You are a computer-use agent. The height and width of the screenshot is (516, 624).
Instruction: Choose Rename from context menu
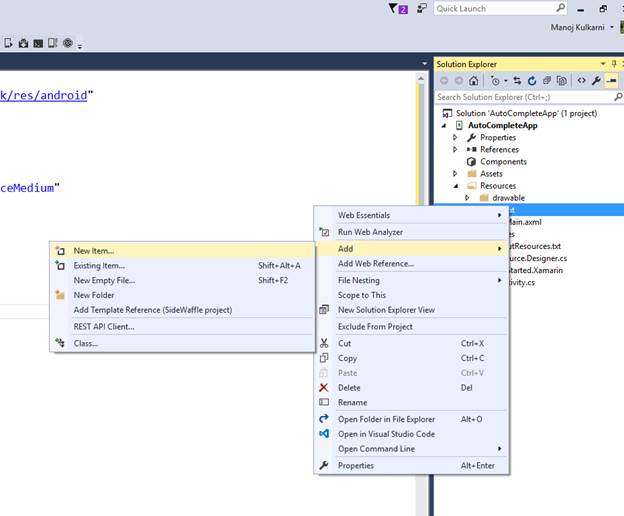point(411,402)
